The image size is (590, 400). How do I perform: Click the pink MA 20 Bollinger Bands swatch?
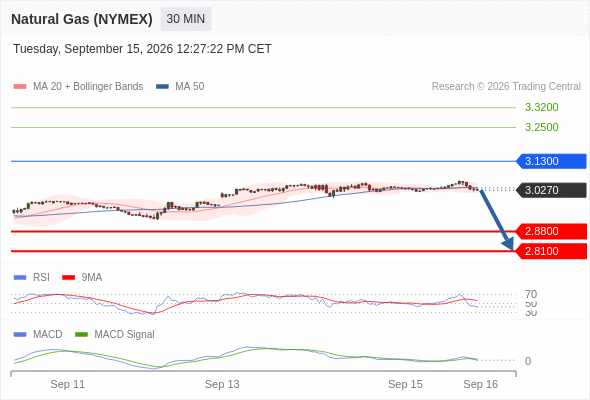point(20,87)
